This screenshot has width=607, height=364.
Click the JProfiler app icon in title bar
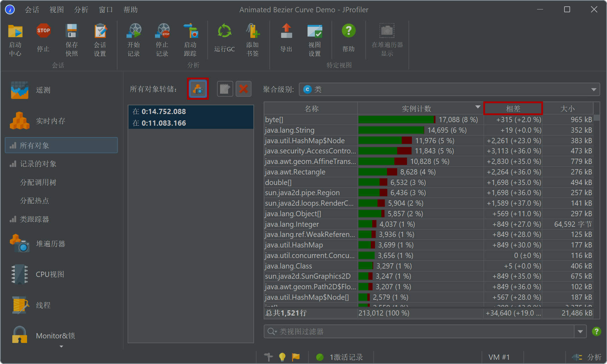10,9
